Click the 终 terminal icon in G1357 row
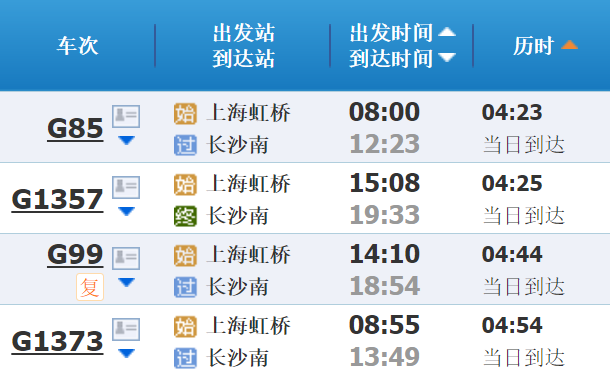The image size is (610, 374). tap(185, 216)
